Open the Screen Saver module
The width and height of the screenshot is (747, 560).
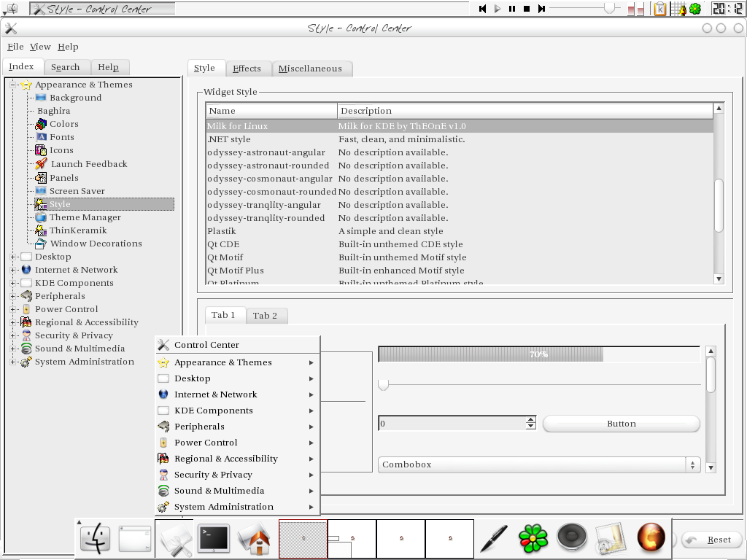click(77, 191)
